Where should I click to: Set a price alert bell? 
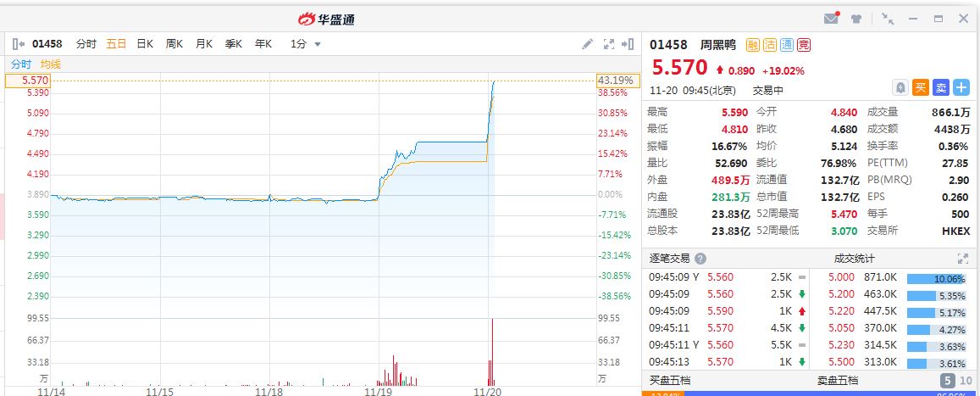(901, 87)
